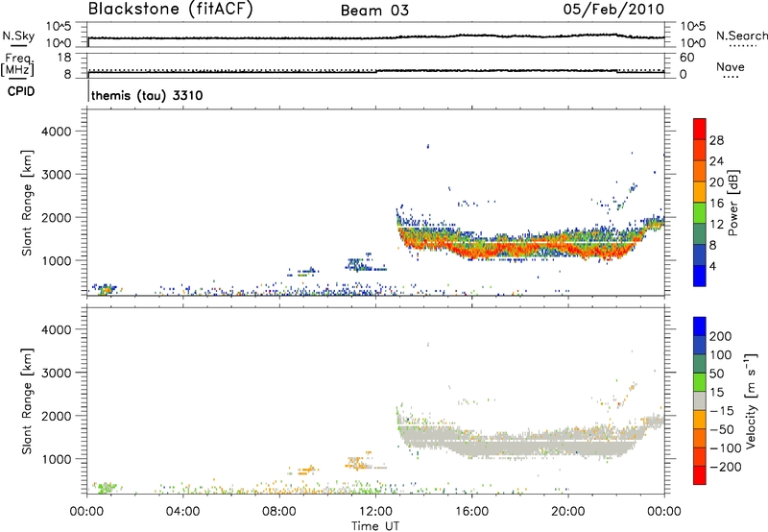Screen dimensions: 768x532
Task: Click 'Slant Range [km]' label of velocity panel
Action: pos(27,401)
